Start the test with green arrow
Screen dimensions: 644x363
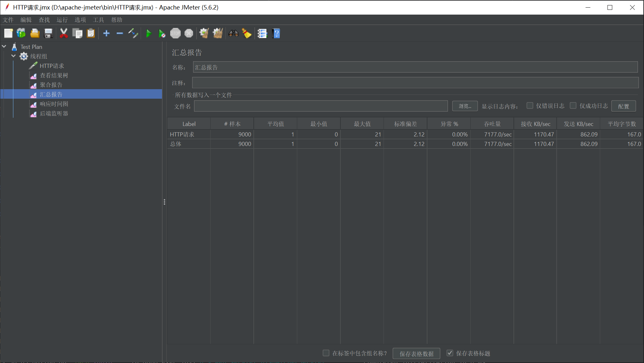[149, 33]
